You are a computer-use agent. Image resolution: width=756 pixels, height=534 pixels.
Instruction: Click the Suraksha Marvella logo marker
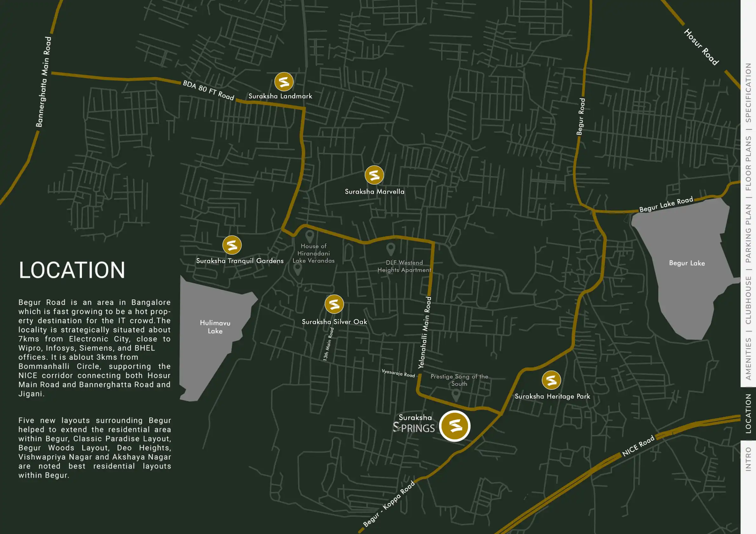pos(374,175)
